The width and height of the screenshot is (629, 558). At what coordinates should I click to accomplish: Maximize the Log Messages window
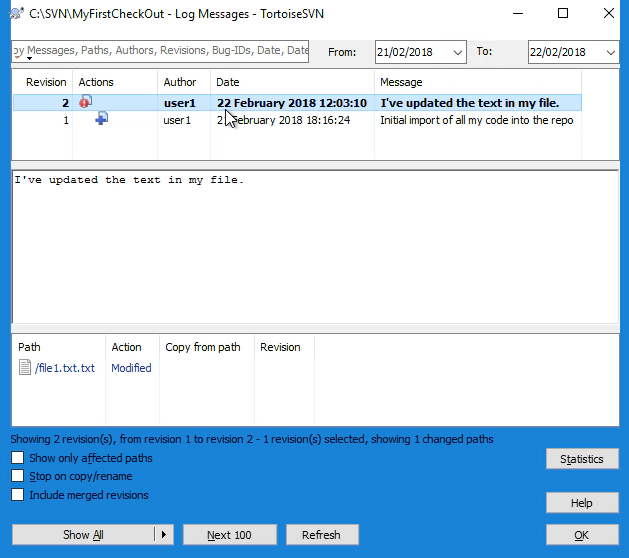tap(563, 13)
